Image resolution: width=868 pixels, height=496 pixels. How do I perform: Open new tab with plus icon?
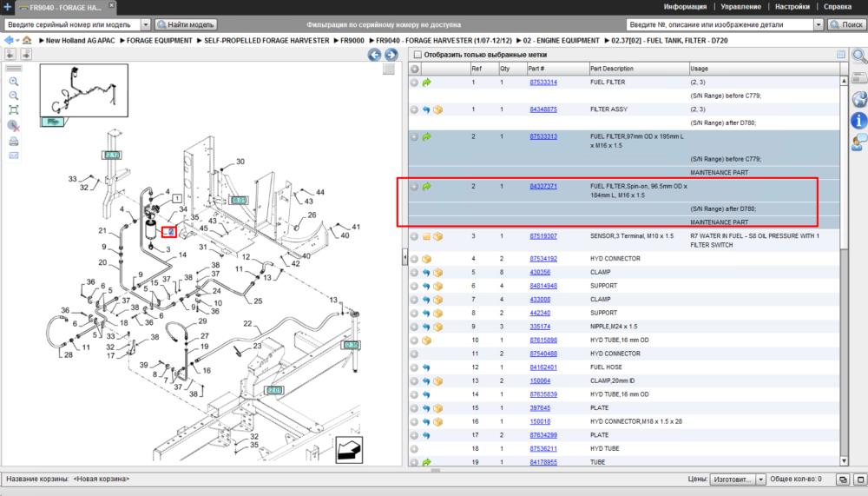7,7
